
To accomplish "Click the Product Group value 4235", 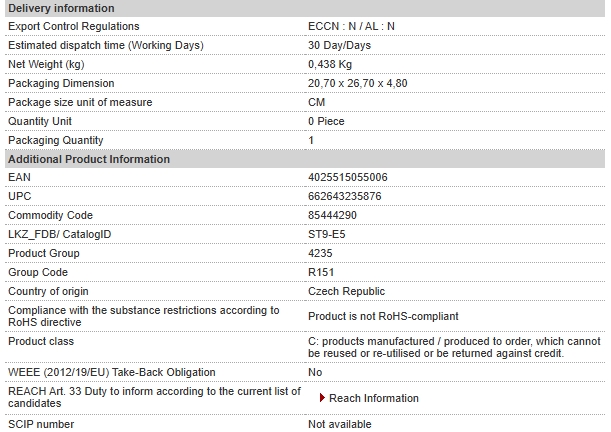I will coord(320,253).
